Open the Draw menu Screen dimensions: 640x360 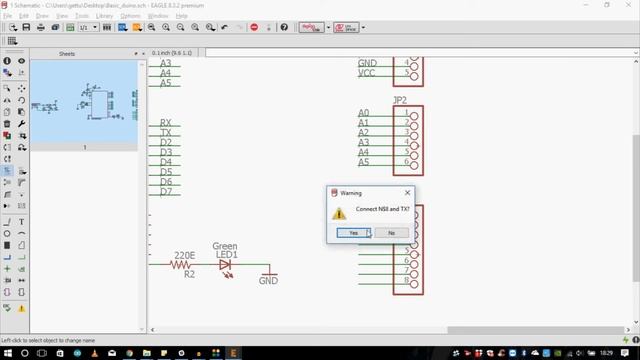click(42, 16)
